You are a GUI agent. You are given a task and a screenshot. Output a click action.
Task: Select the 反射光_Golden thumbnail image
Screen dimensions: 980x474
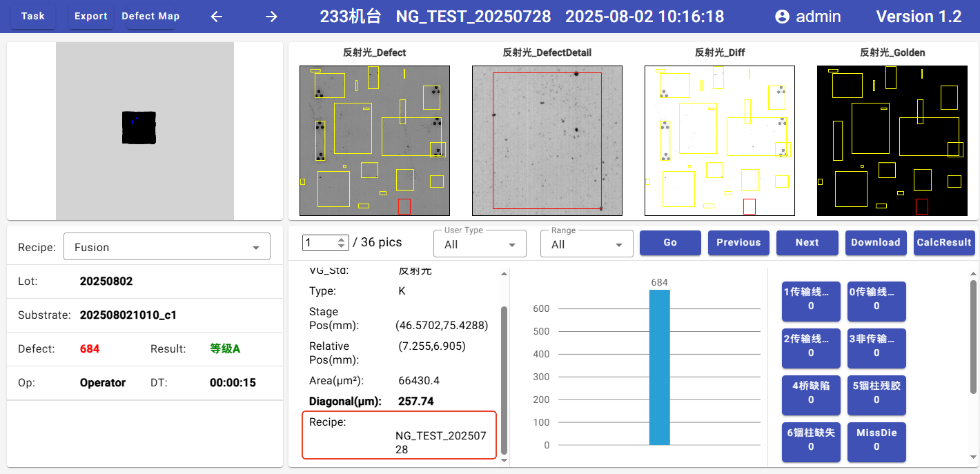click(x=892, y=141)
